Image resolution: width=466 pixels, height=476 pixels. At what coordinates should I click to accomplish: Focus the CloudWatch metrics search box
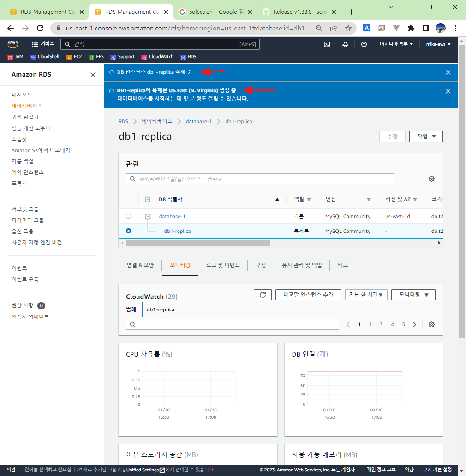233,324
